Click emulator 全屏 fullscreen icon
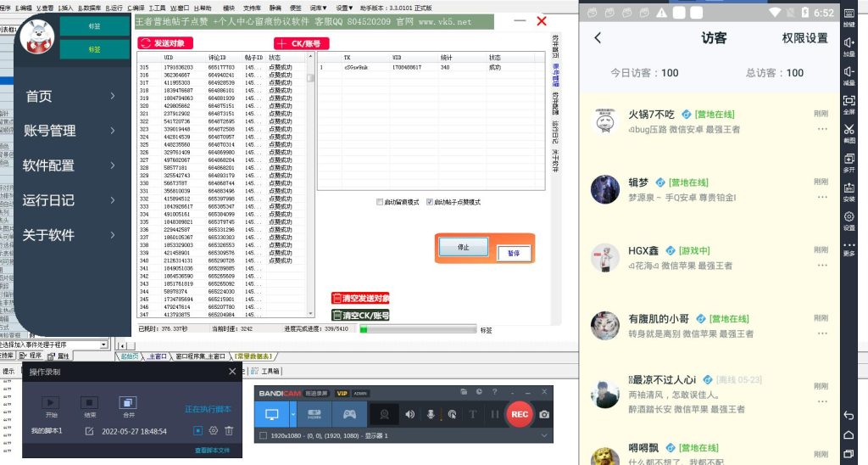The image size is (868, 465). coord(849,101)
